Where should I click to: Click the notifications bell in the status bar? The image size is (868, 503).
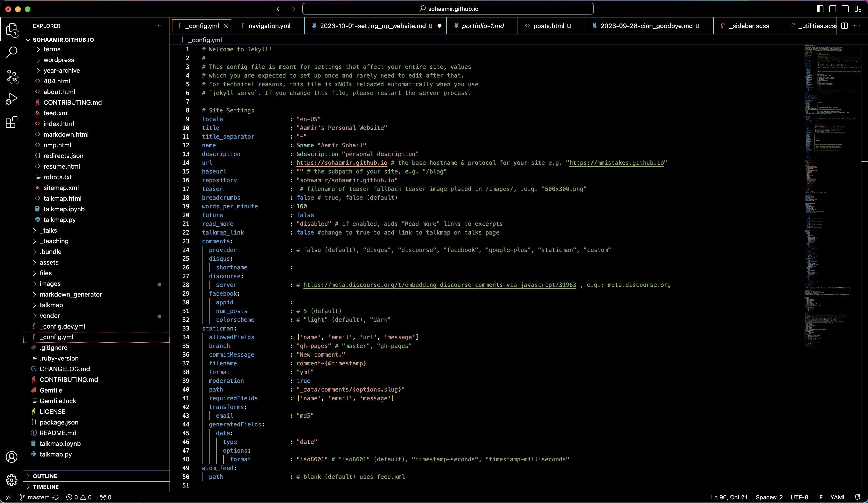click(x=858, y=497)
